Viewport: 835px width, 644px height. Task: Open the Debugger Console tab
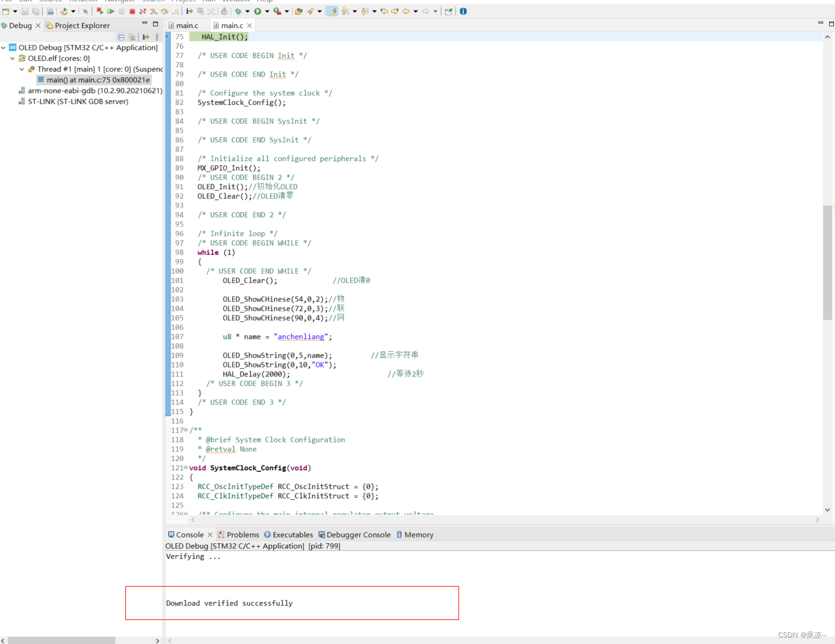point(354,535)
